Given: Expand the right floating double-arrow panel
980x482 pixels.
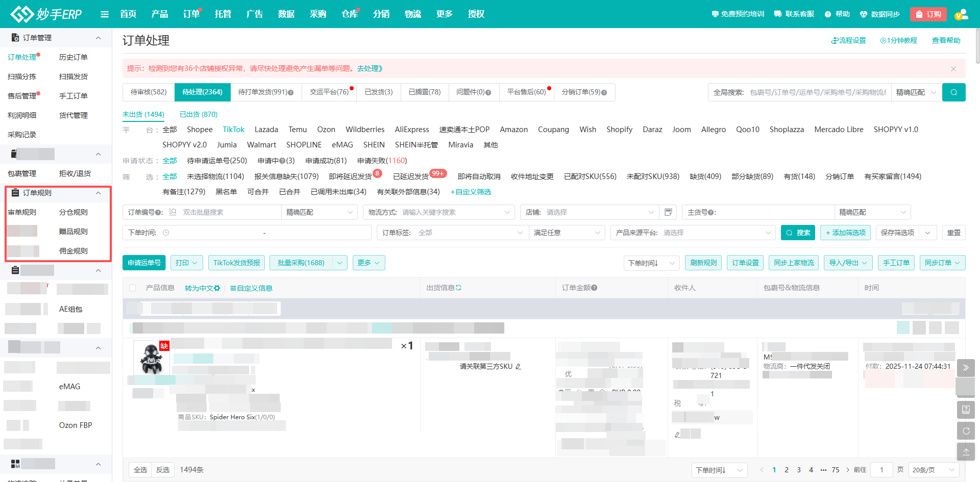Looking at the screenshot, I should (x=966, y=367).
